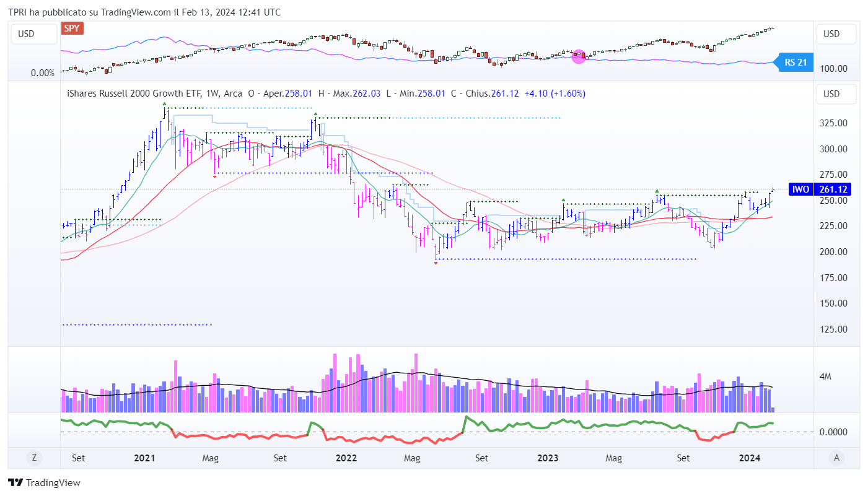Click the TradingView logo icon
868x496 pixels.
tap(16, 483)
